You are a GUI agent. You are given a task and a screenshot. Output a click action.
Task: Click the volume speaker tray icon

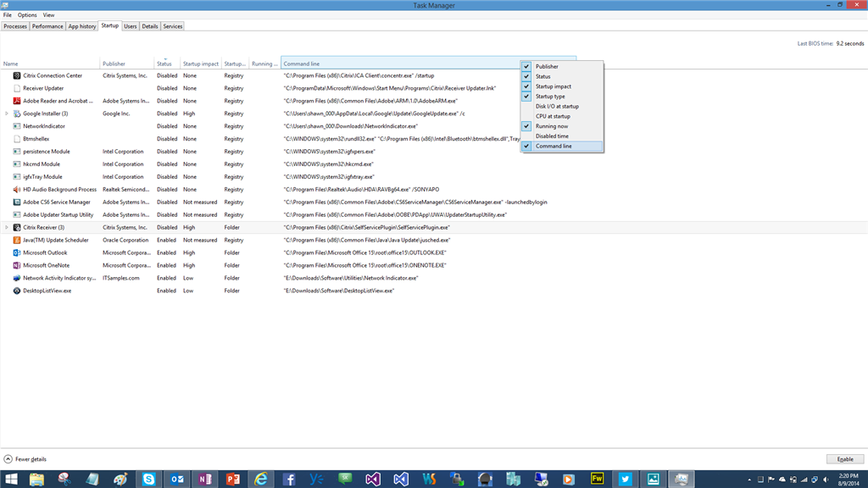pos(826,480)
